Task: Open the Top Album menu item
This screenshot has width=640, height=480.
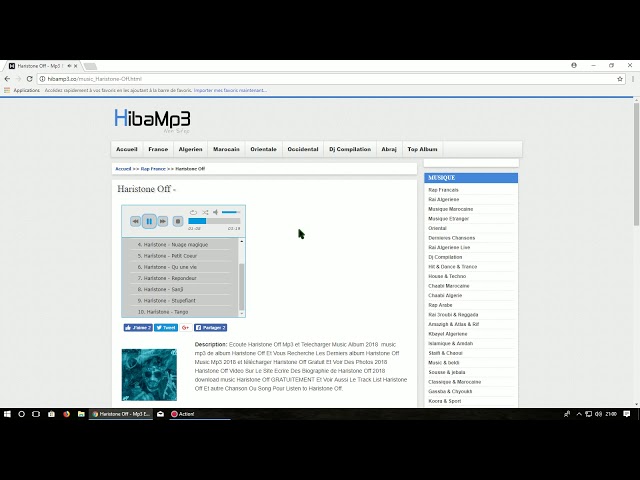Action: click(422, 149)
